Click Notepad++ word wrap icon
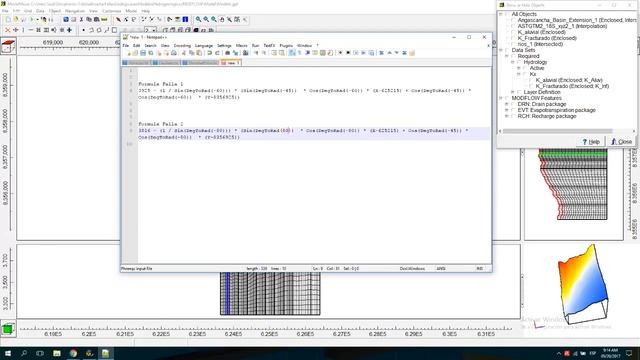The image size is (640, 360). click(x=292, y=53)
